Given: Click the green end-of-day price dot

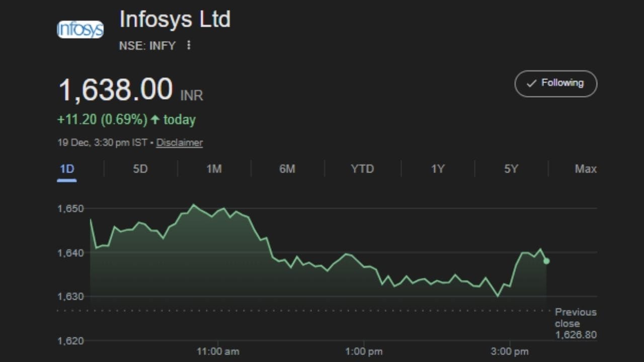Looking at the screenshot, I should click(546, 261).
